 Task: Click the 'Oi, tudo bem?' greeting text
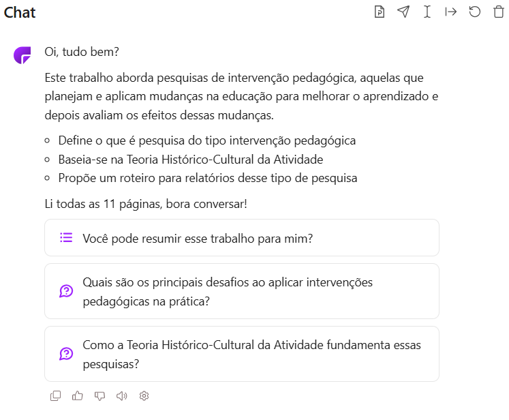(82, 52)
